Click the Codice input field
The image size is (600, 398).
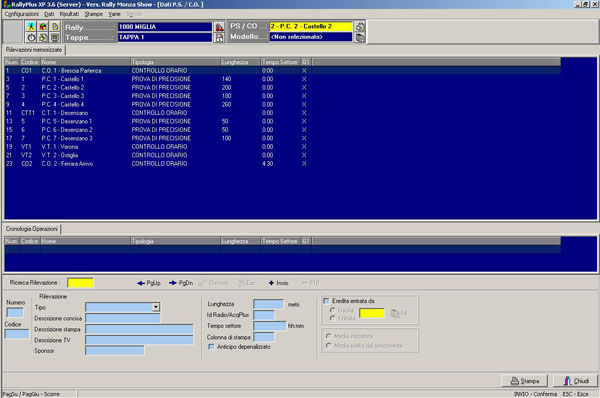point(17,334)
